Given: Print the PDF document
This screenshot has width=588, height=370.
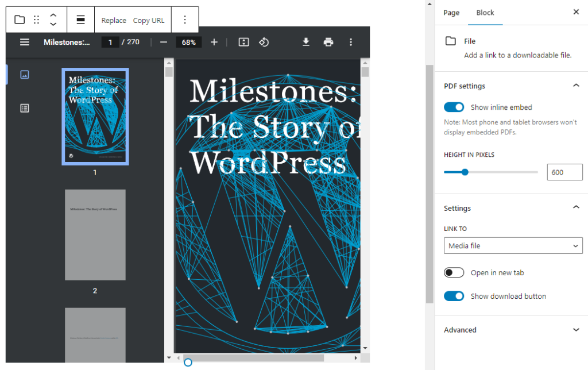Looking at the screenshot, I should (328, 42).
